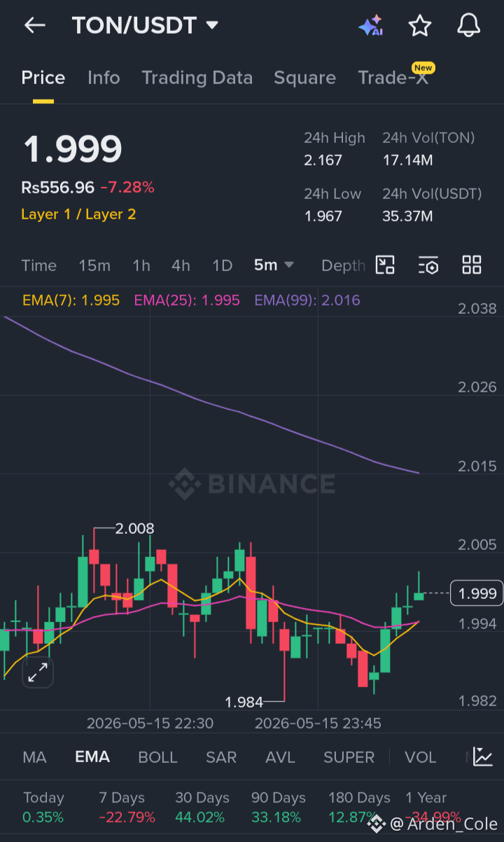The image size is (504, 842).
Task: Click the Rs556.96 converted price
Action: click(x=57, y=187)
